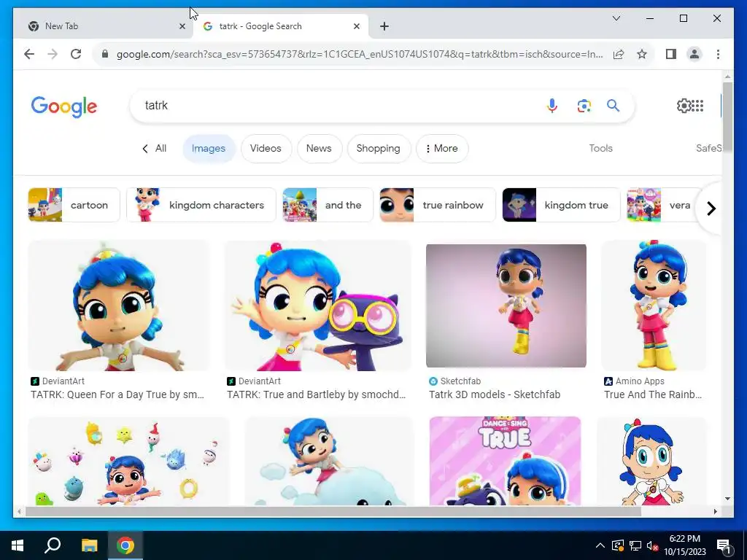Image resolution: width=747 pixels, height=560 pixels.
Task: Open the Sketchfab 3D model image
Action: pos(506,306)
